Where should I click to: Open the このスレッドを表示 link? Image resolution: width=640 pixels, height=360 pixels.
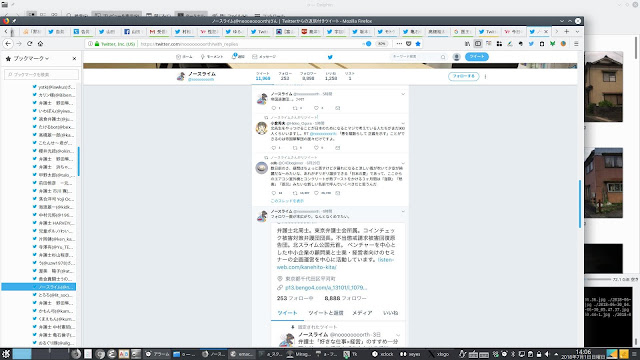pyautogui.click(x=287, y=201)
